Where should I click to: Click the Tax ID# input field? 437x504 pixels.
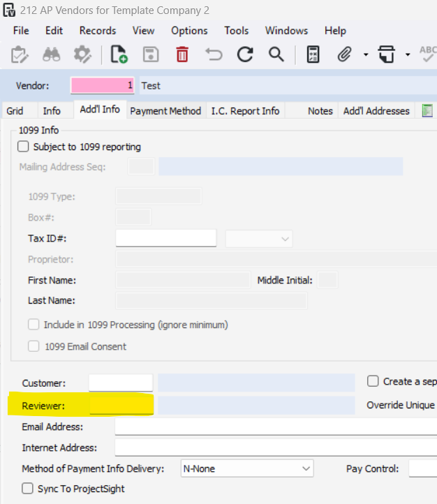[x=166, y=238]
